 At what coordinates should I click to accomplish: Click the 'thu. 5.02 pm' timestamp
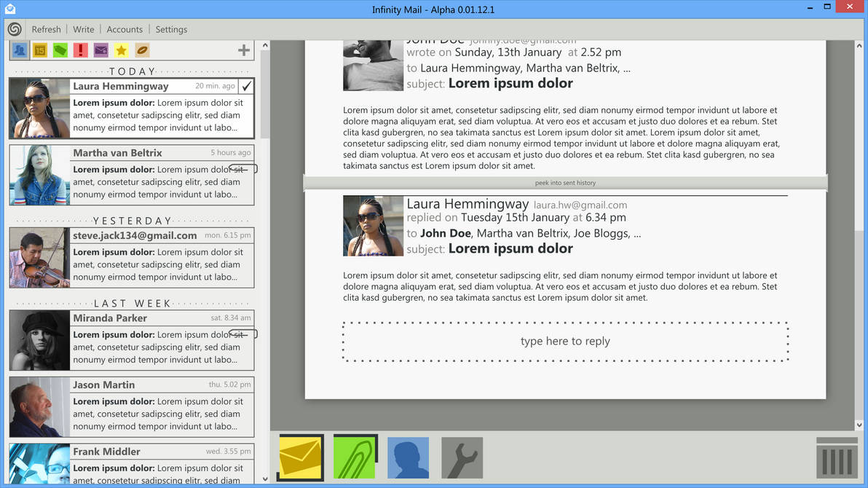229,385
